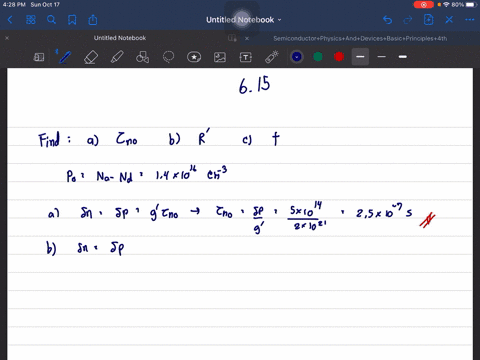
Task: Choose the Shapes tool
Action: tap(142, 57)
